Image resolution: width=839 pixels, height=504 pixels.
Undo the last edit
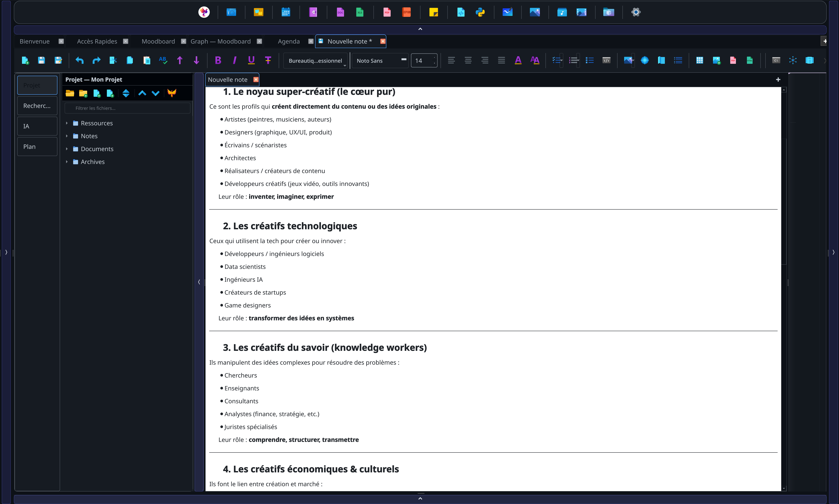pyautogui.click(x=80, y=60)
